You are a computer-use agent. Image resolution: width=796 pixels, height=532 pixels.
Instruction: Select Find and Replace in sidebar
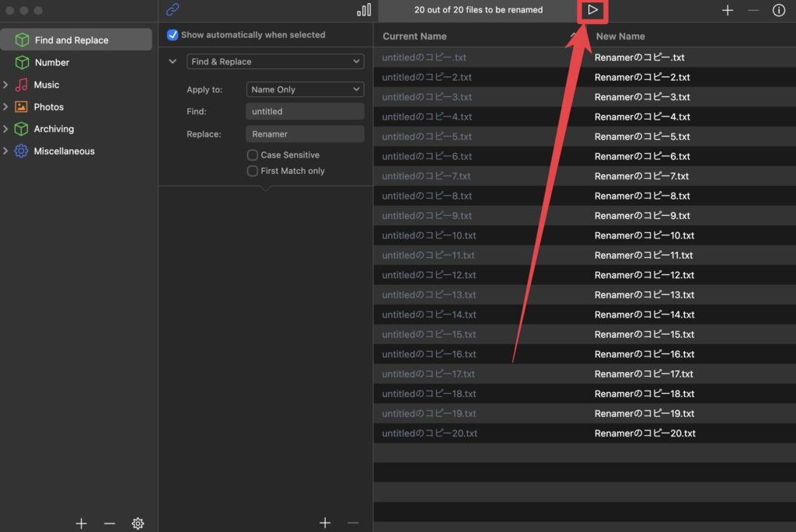point(72,40)
